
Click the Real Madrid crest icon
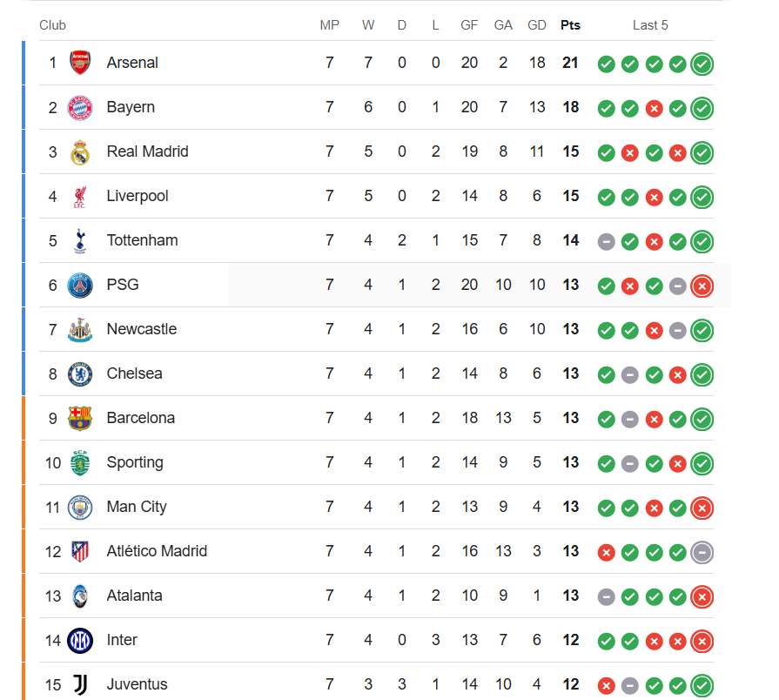[x=80, y=151]
